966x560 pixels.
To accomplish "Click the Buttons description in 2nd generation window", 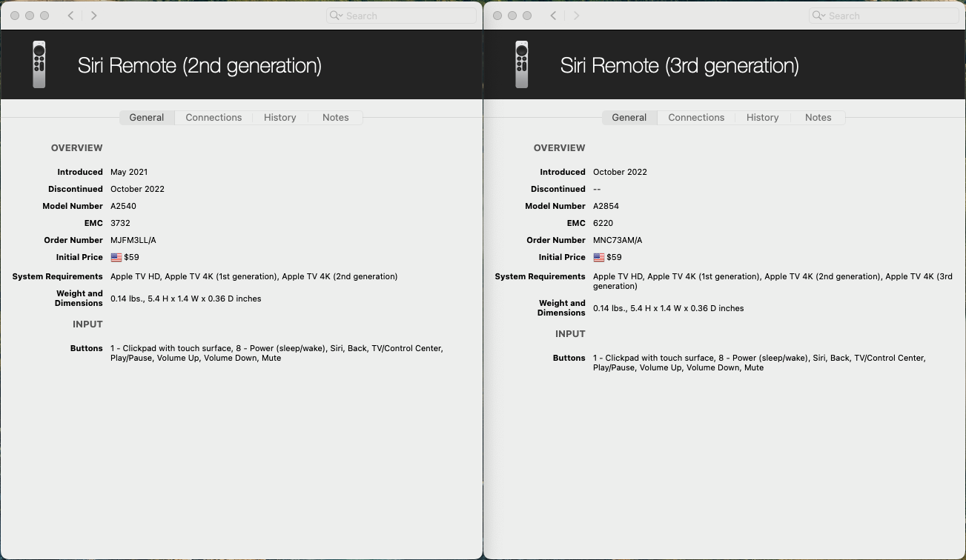I will [x=277, y=353].
